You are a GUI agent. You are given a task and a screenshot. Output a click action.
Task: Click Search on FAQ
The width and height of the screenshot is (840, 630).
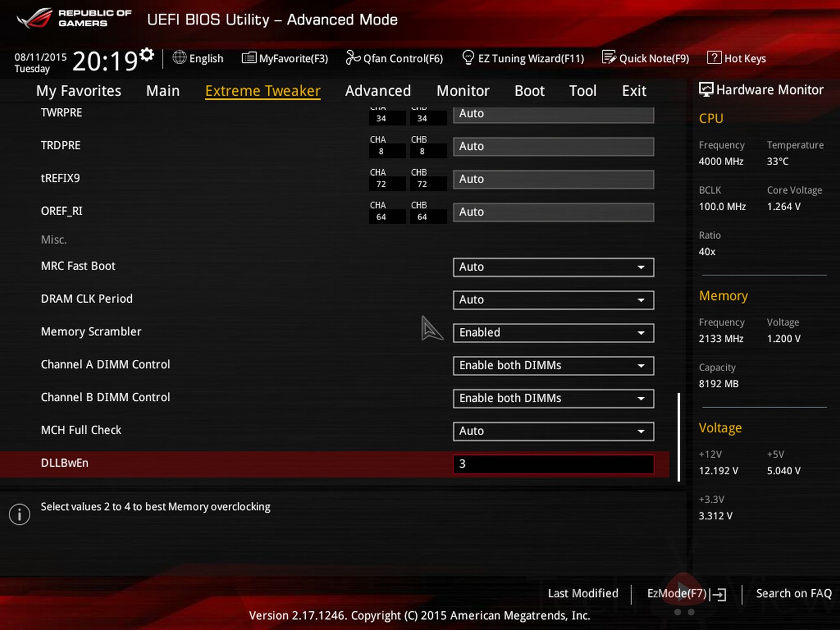coord(794,593)
